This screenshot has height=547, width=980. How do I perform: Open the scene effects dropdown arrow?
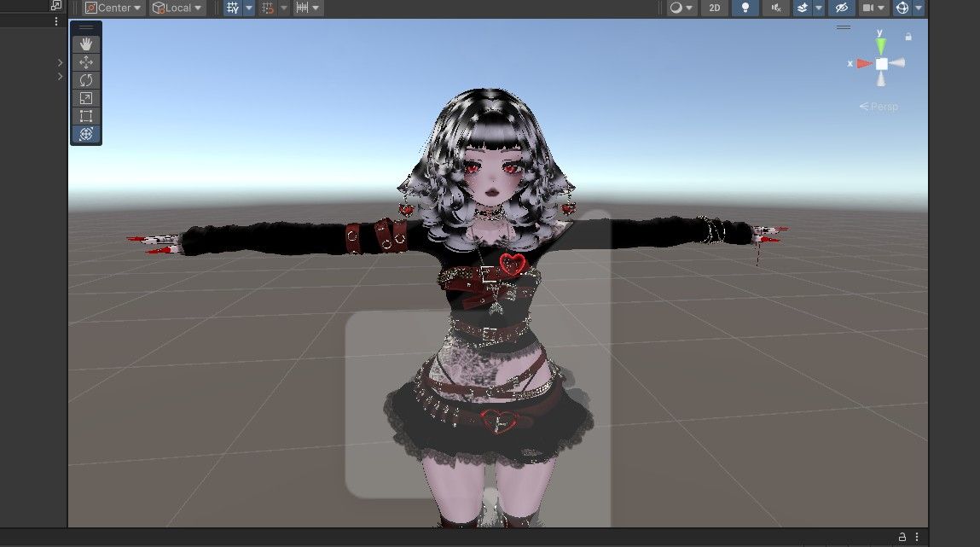819,9
